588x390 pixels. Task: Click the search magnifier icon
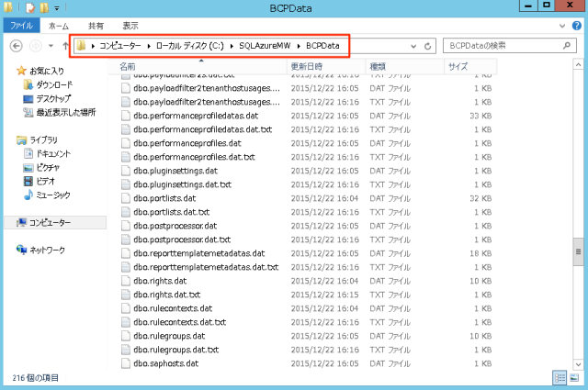click(567, 46)
